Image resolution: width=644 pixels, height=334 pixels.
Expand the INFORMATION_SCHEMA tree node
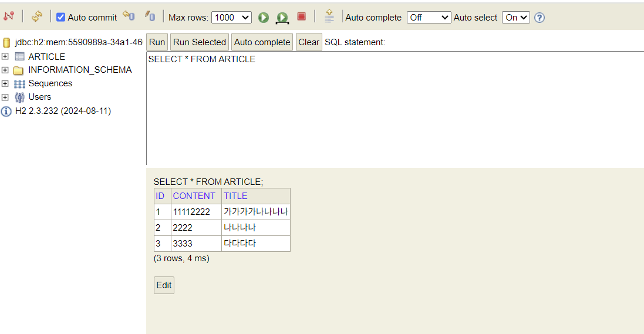5,70
